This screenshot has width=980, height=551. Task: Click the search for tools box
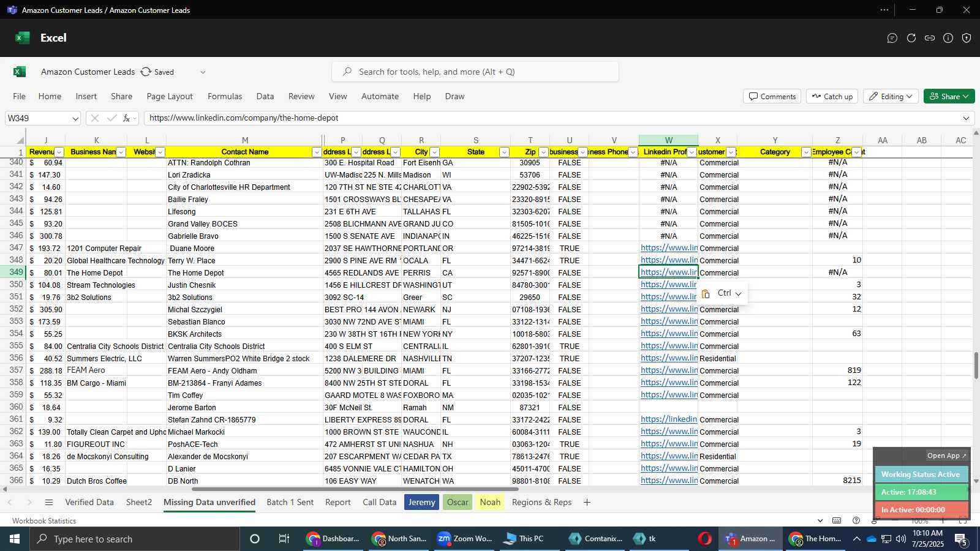click(x=475, y=72)
